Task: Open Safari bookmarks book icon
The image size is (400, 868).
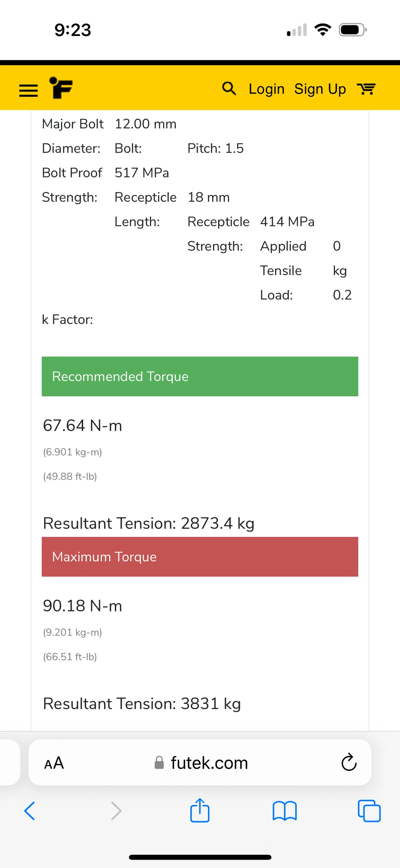Action: tap(285, 811)
